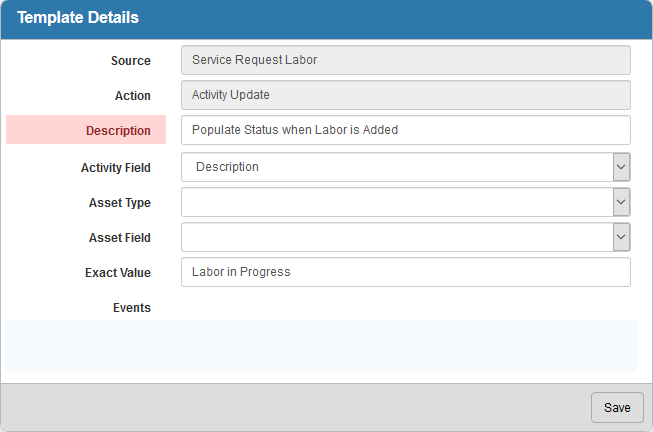This screenshot has width=653, height=432.
Task: Click the Template Details header title
Action: 78,17
